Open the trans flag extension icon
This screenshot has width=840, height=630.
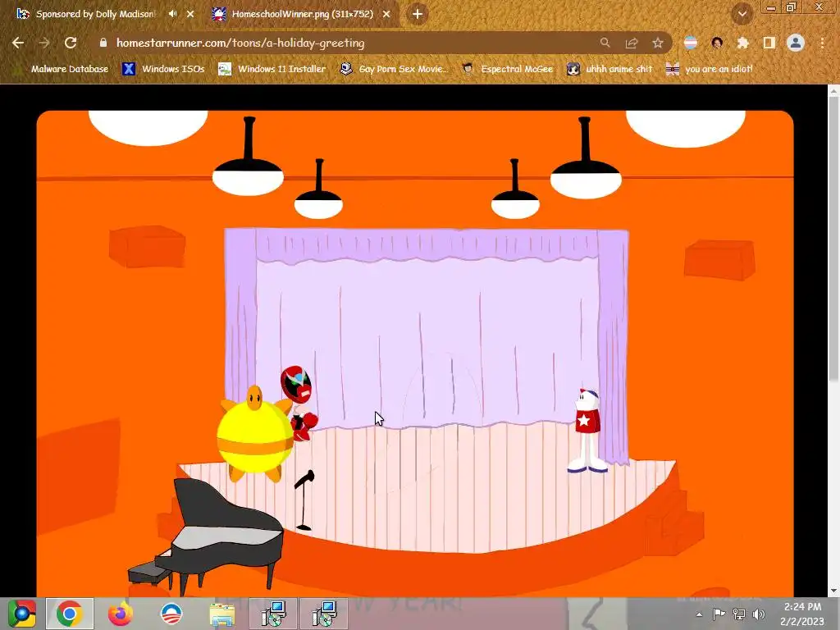click(x=691, y=43)
